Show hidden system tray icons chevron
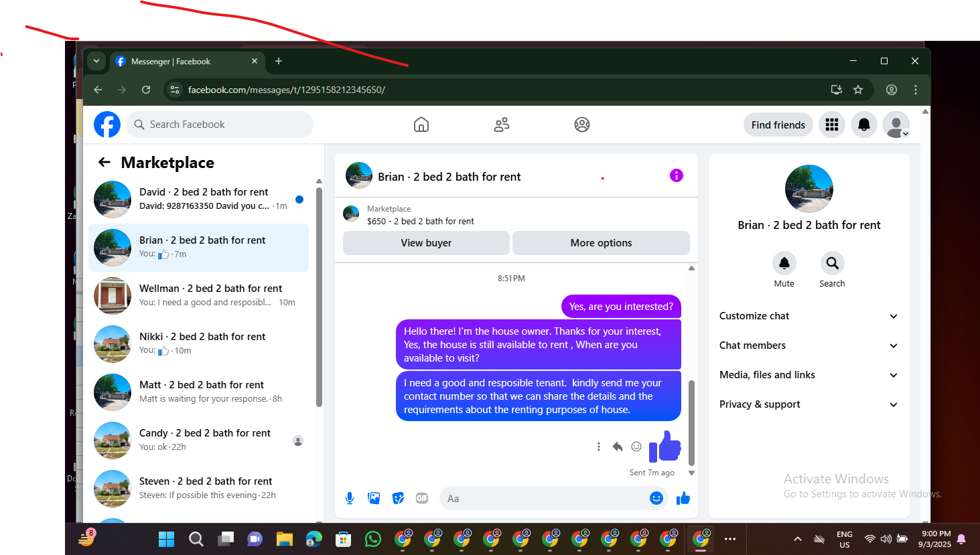The height and width of the screenshot is (555, 980). pyautogui.click(x=798, y=539)
